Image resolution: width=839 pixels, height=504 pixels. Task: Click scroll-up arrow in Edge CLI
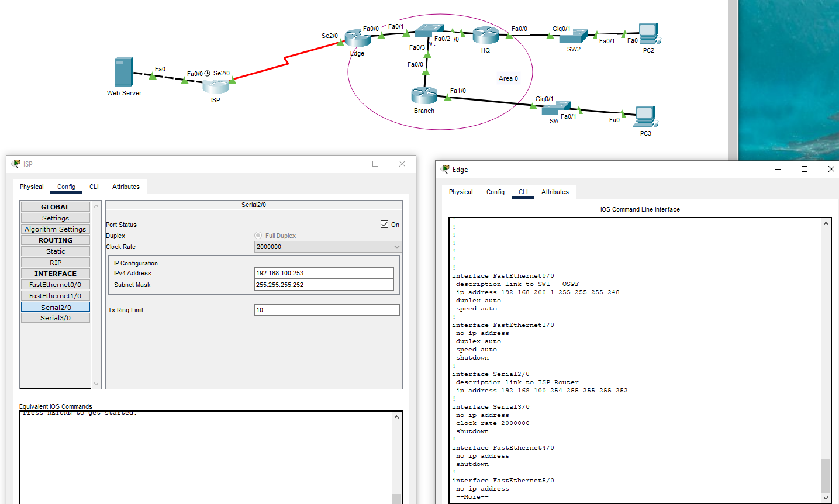pyautogui.click(x=826, y=223)
